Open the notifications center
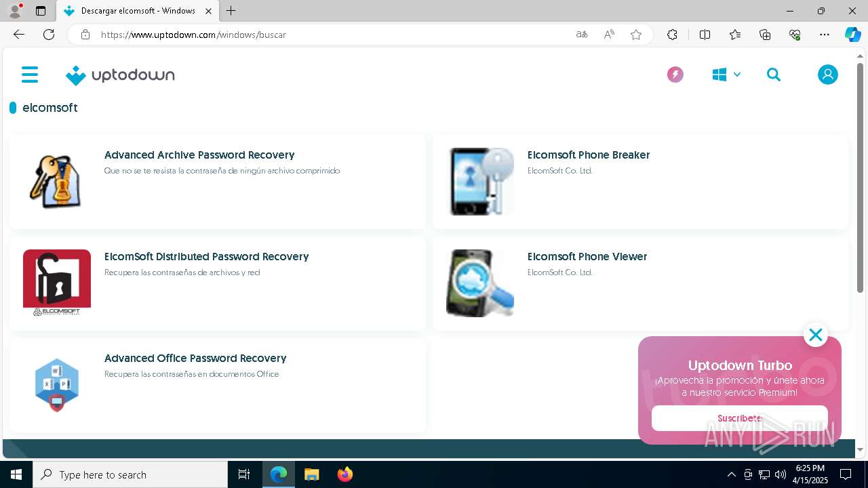The image size is (868, 488). 846,474
